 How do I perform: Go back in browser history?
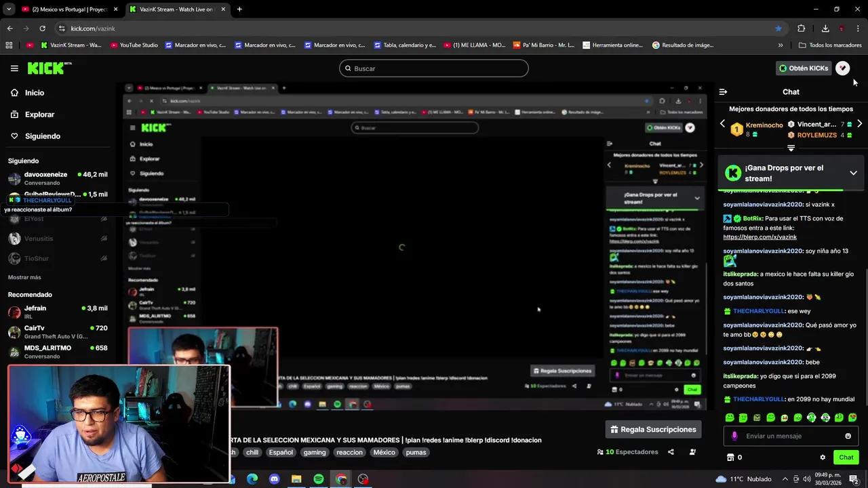click(9, 28)
